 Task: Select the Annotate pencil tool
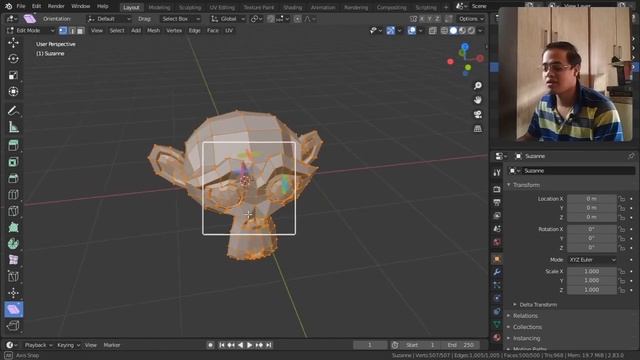(13, 111)
